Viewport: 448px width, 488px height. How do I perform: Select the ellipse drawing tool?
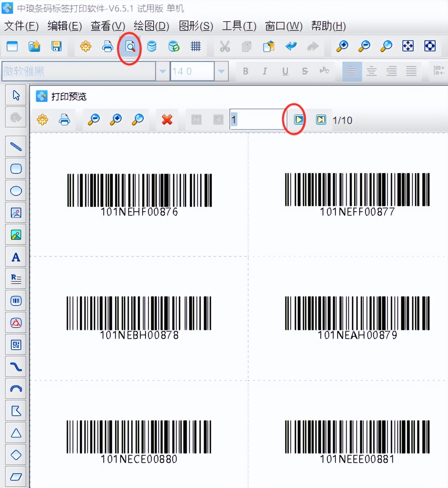[x=16, y=191]
